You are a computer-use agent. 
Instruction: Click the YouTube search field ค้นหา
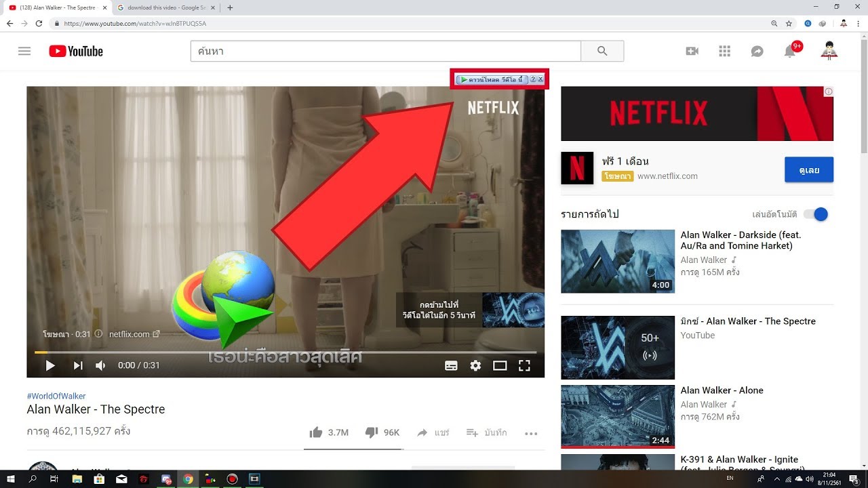(385, 51)
